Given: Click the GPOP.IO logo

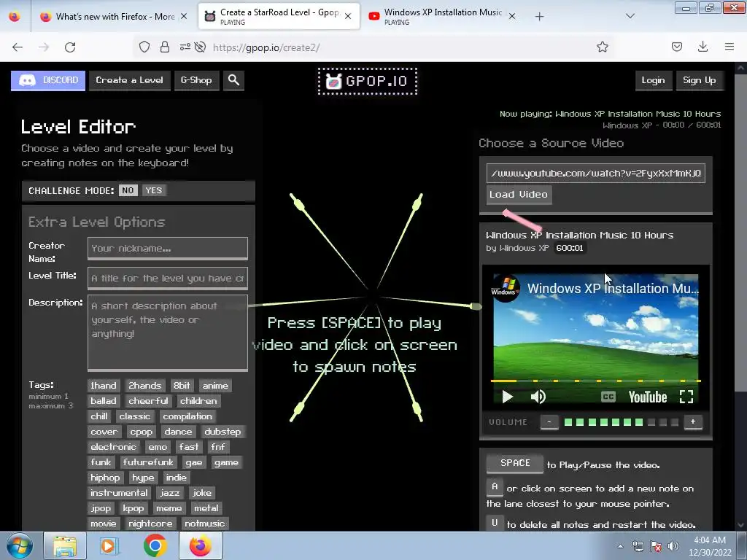Looking at the screenshot, I should pos(368,82).
